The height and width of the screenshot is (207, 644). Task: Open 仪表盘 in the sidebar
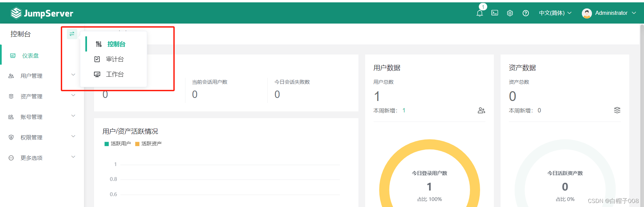click(x=42, y=56)
